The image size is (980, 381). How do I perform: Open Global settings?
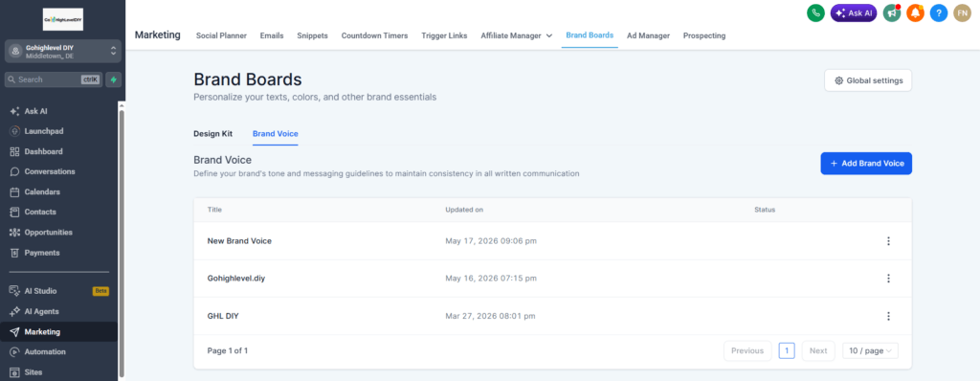(x=868, y=80)
